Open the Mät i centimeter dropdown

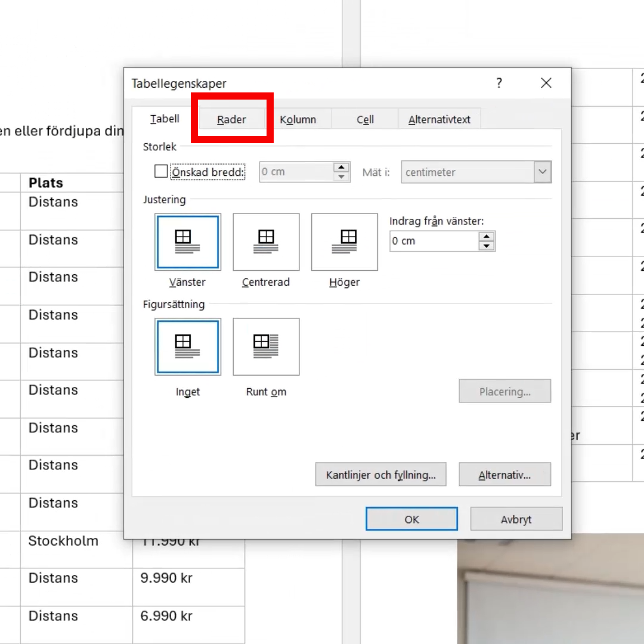click(542, 172)
